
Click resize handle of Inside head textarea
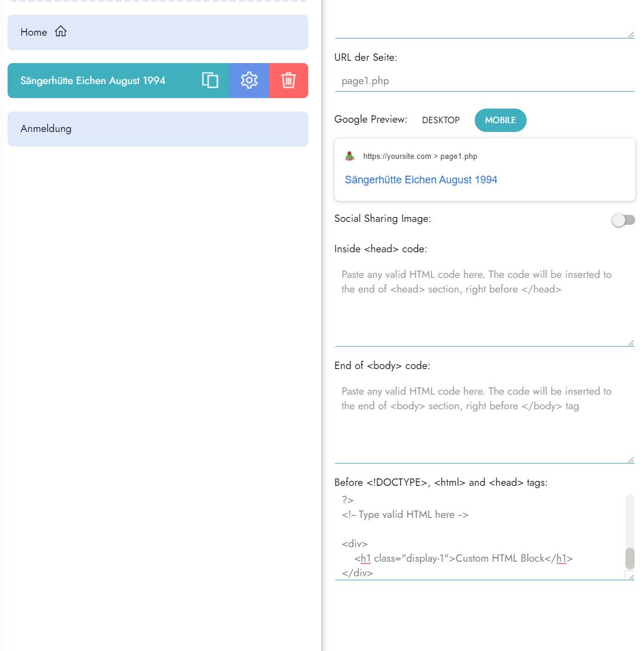tap(631, 343)
